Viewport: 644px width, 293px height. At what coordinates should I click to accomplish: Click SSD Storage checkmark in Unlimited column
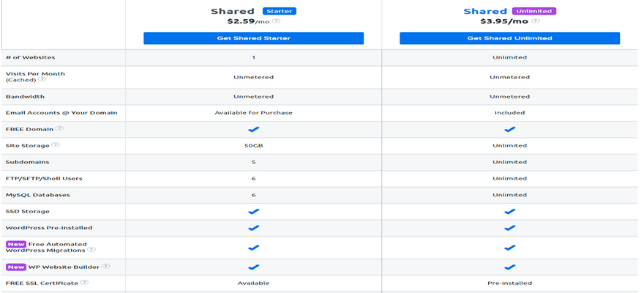coord(509,211)
